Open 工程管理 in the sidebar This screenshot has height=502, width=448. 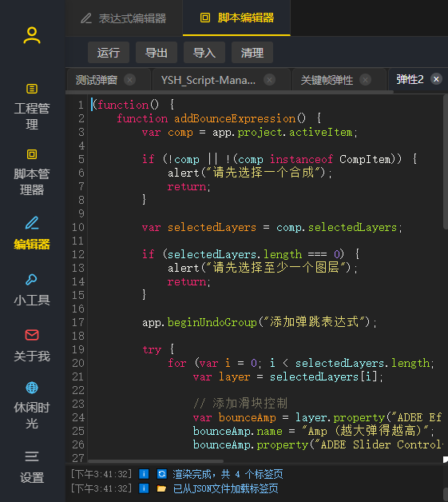point(32,107)
